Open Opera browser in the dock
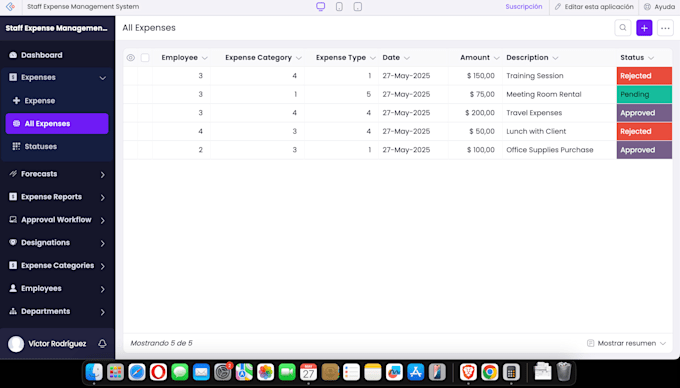This screenshot has height=388, width=680. [x=158, y=372]
